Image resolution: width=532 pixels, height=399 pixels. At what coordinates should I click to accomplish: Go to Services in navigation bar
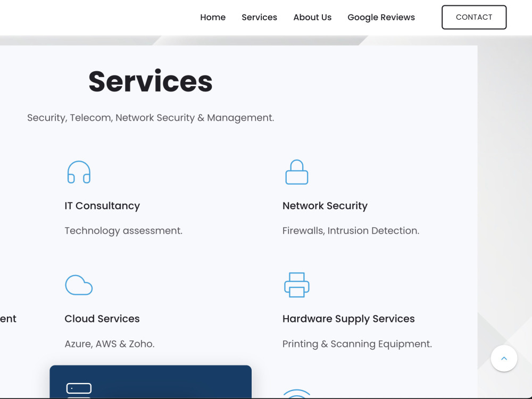259,18
